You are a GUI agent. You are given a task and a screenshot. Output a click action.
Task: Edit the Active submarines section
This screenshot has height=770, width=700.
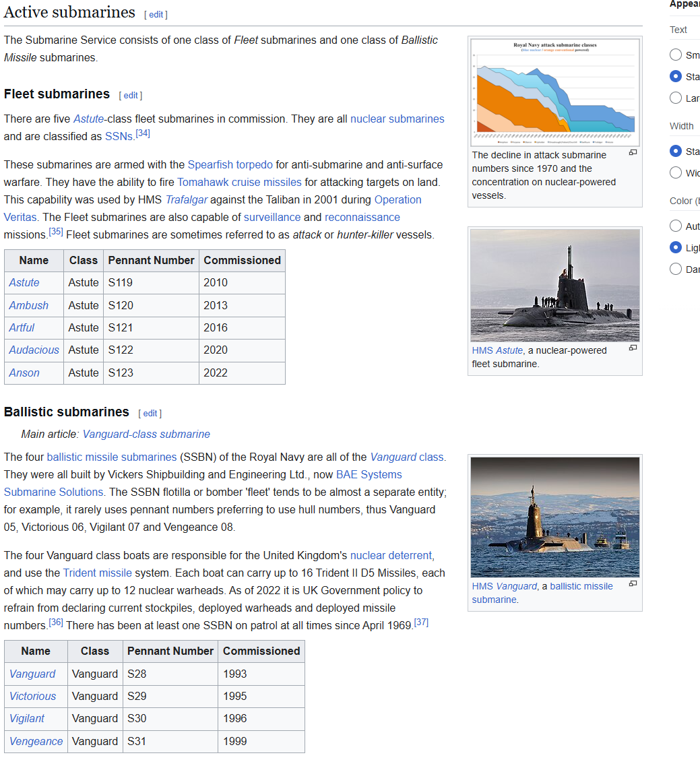coord(156,15)
